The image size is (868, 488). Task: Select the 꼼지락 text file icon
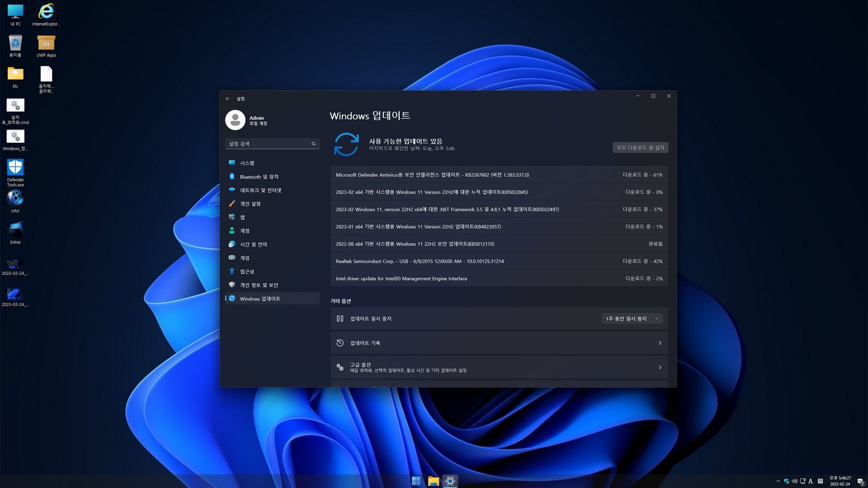click(x=46, y=79)
